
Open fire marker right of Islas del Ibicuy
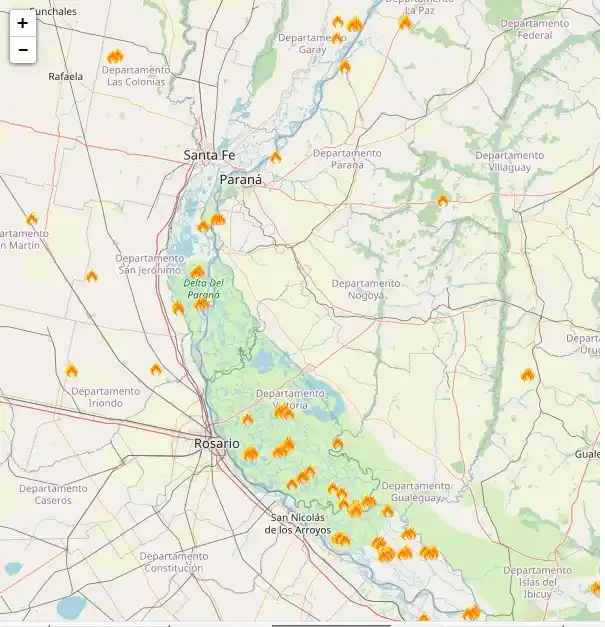point(596,588)
